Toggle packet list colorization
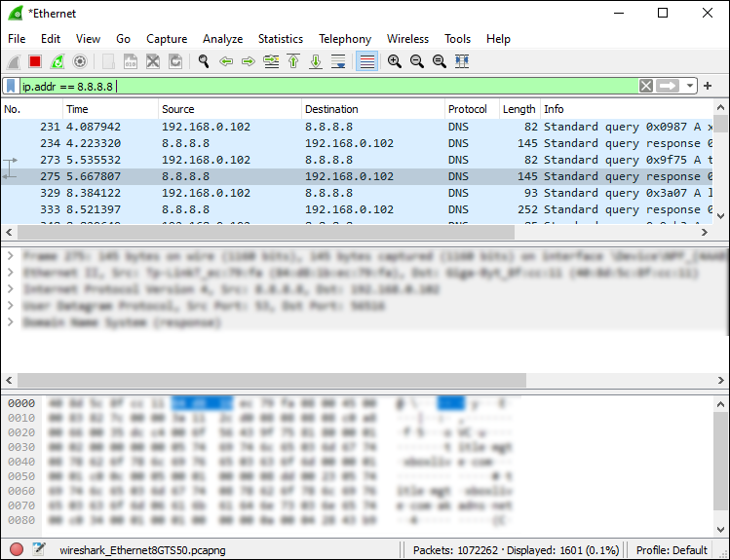The width and height of the screenshot is (730, 560). [366, 61]
